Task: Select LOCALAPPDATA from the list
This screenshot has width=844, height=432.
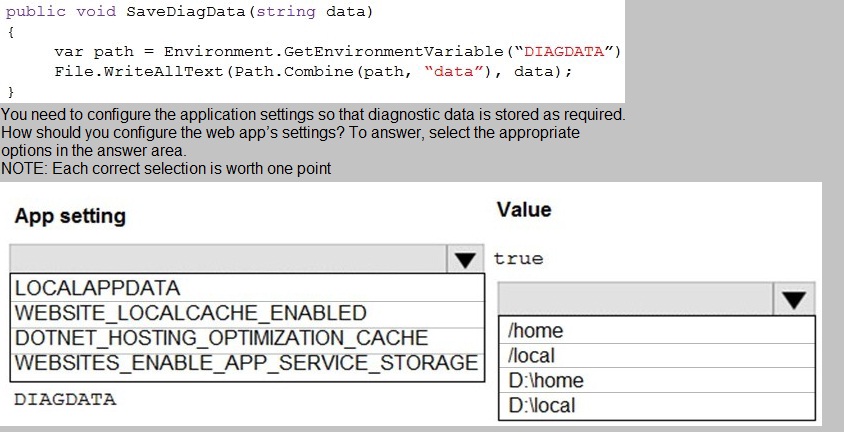Action: point(247,288)
